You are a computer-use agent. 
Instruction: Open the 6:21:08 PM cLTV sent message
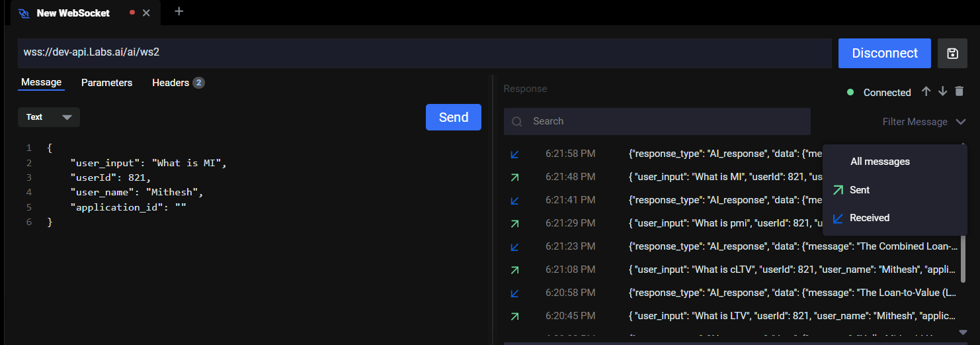click(727, 270)
